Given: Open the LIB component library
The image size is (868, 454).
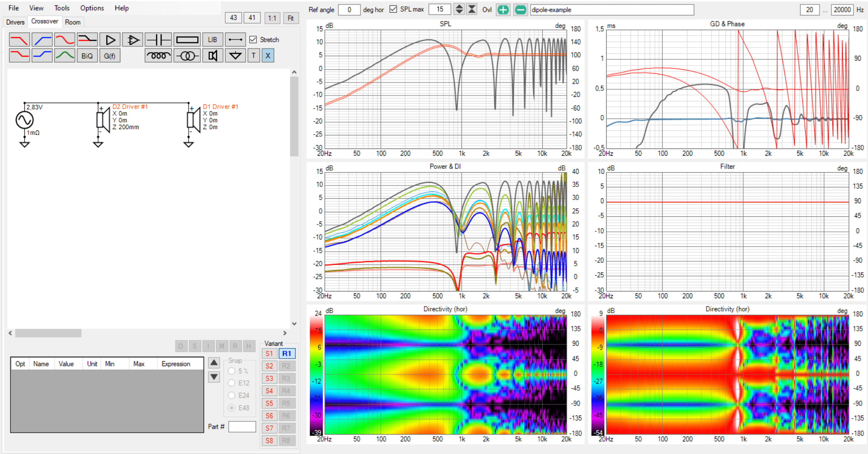Looking at the screenshot, I should [213, 40].
